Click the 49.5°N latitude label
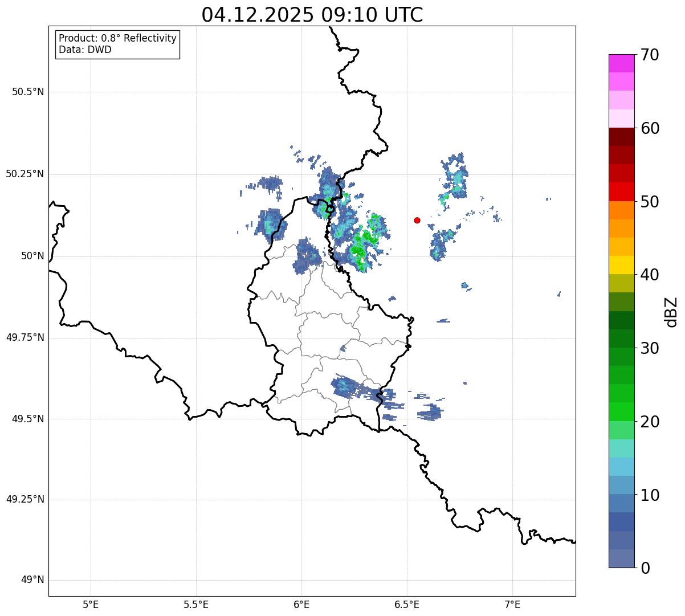685x616 pixels. click(28, 419)
